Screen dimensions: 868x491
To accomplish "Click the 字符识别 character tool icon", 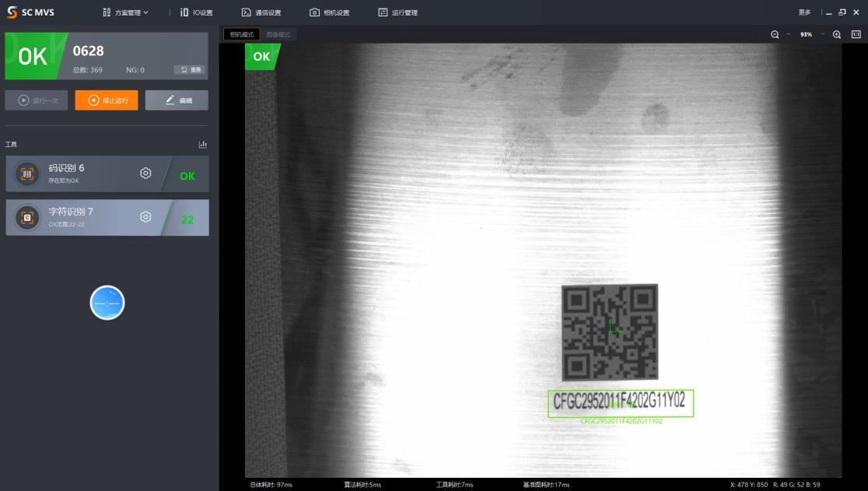I will click(27, 218).
